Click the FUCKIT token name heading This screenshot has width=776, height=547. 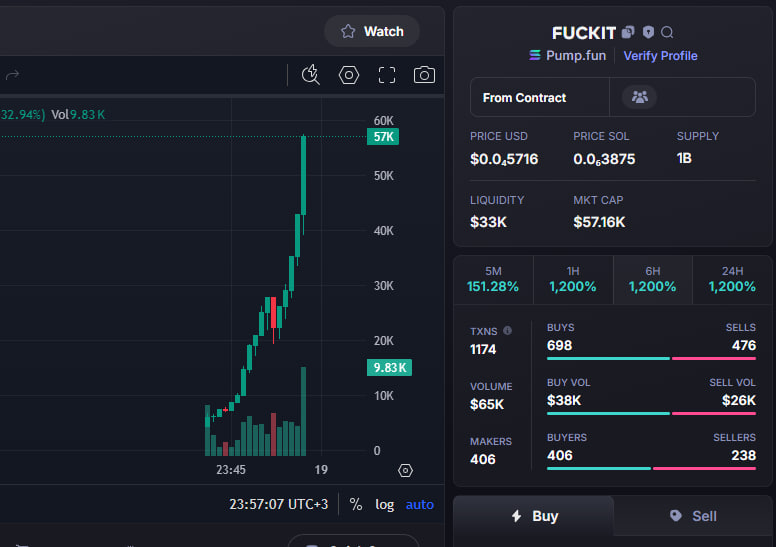pyautogui.click(x=583, y=33)
